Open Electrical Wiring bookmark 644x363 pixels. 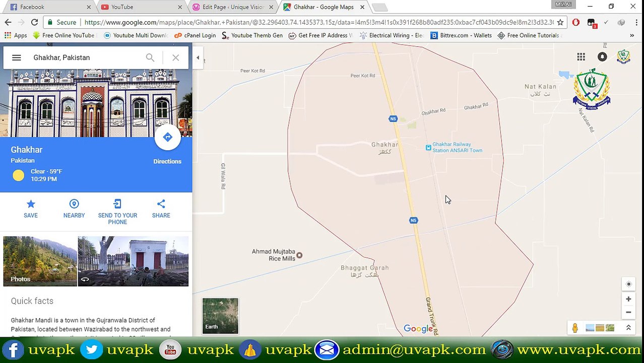tap(392, 35)
